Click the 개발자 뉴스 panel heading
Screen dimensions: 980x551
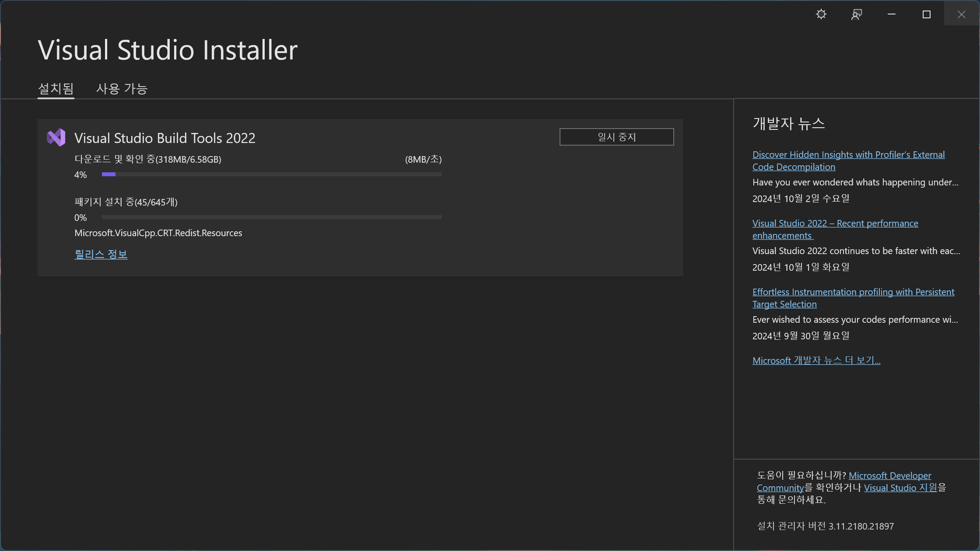[788, 124]
